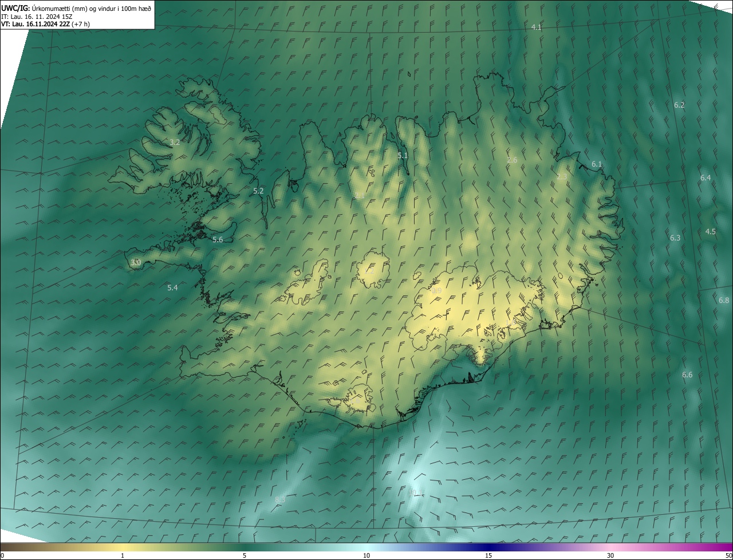Click the 2.3 value label
Viewport: 733px width, 560px height.
pos(562,177)
